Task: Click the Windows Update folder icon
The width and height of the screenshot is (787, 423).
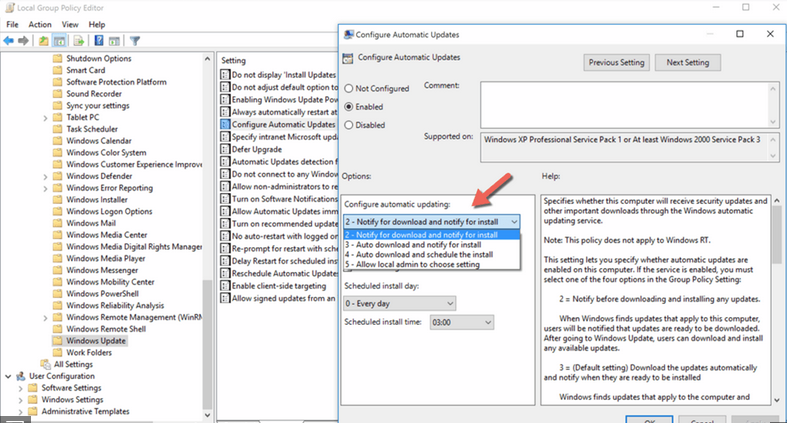Action: point(58,341)
